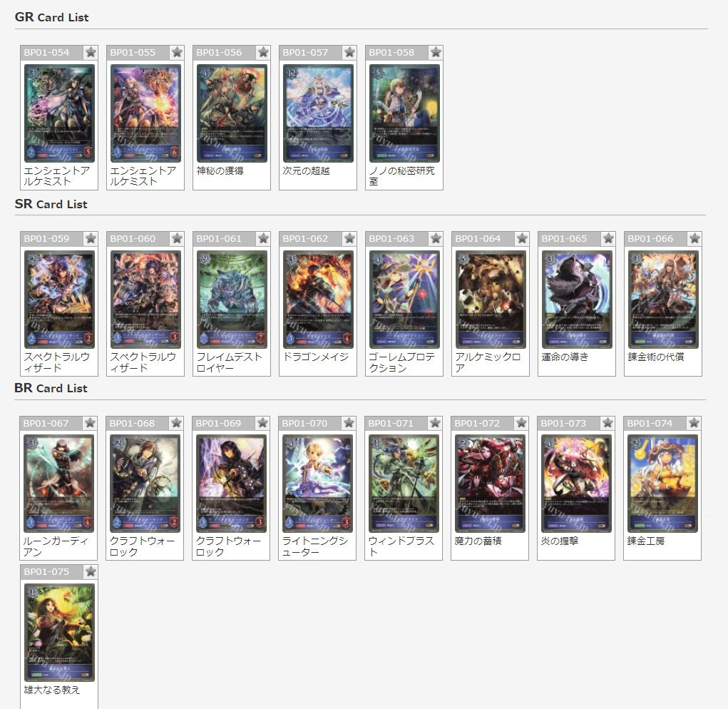View the 運命の導き card image
The width and height of the screenshot is (728, 709).
(577, 300)
